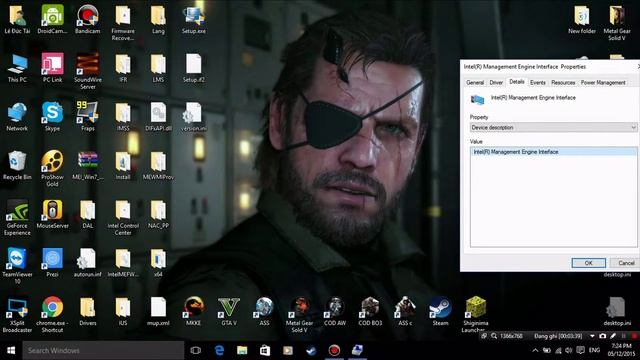
Task: Select the MEI_Win7 archive icon
Action: coord(87,165)
